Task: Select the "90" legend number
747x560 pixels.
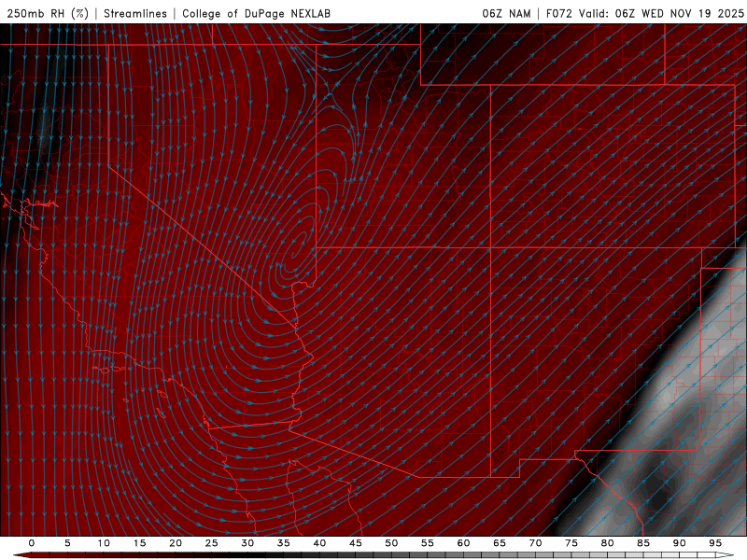Action: point(679,543)
